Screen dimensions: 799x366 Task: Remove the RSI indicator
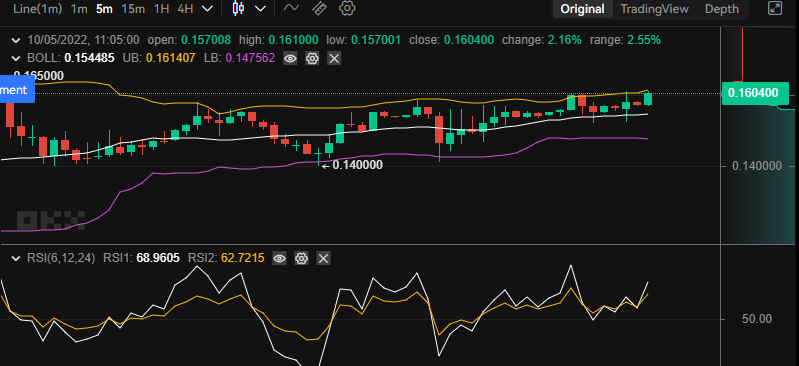323,258
